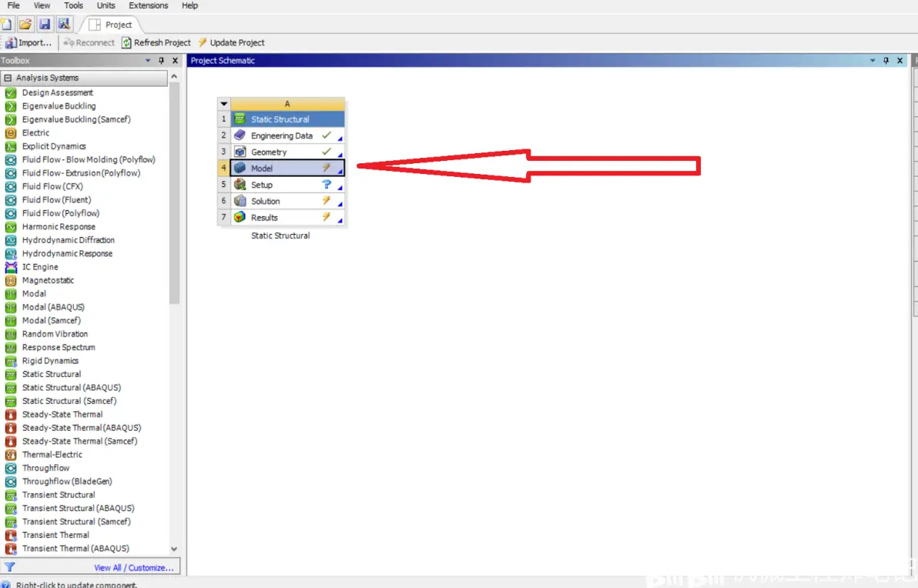
Task: Click the Engineering Data cell corner triangle
Action: pos(340,139)
